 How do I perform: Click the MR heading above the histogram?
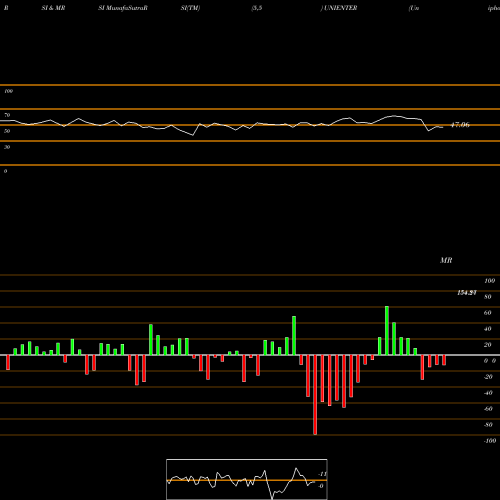(x=446, y=260)
